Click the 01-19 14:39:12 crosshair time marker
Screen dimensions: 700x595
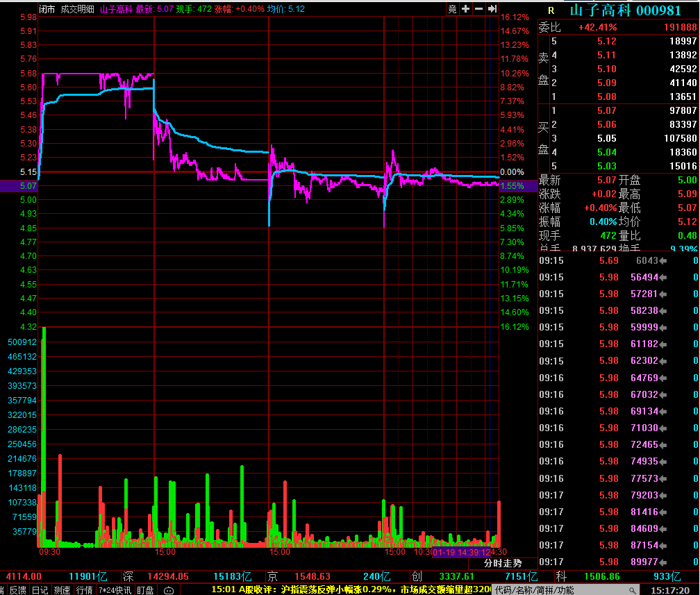click(462, 553)
